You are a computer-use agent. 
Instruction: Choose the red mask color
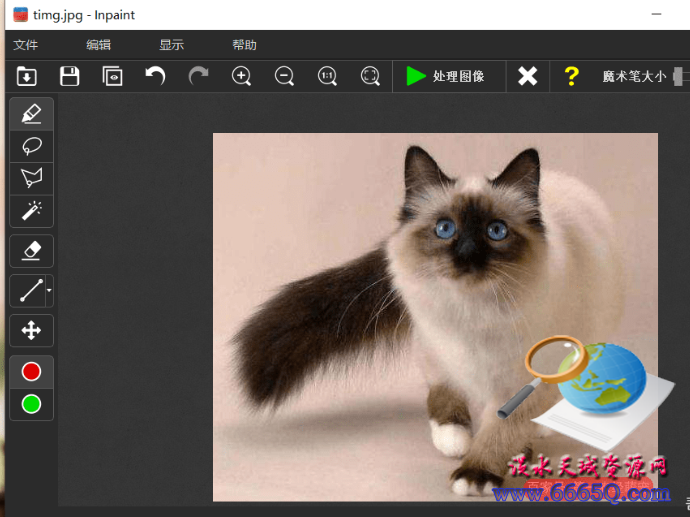(x=31, y=371)
